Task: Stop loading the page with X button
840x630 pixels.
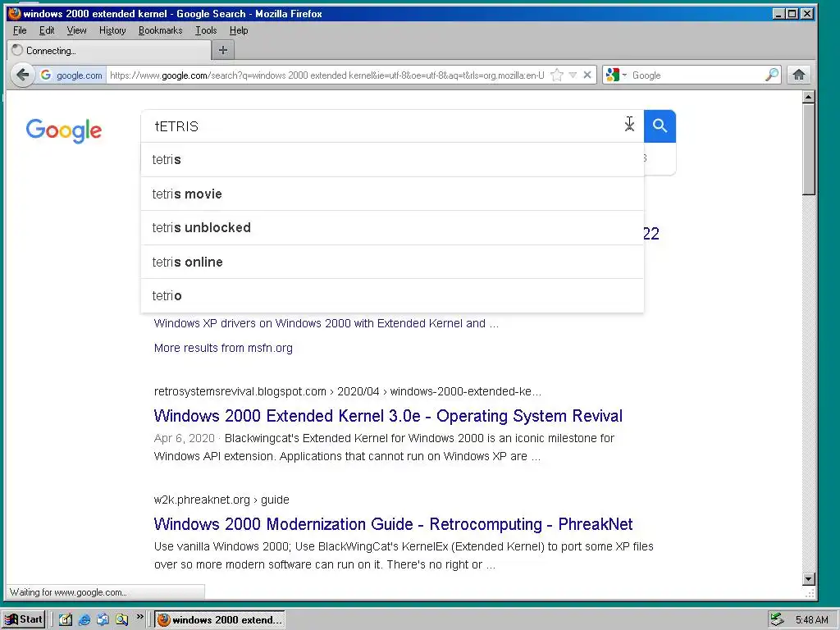Action: pyautogui.click(x=587, y=75)
